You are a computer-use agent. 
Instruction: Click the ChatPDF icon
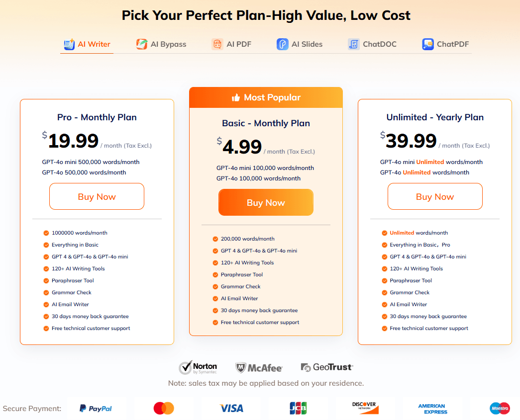click(427, 44)
